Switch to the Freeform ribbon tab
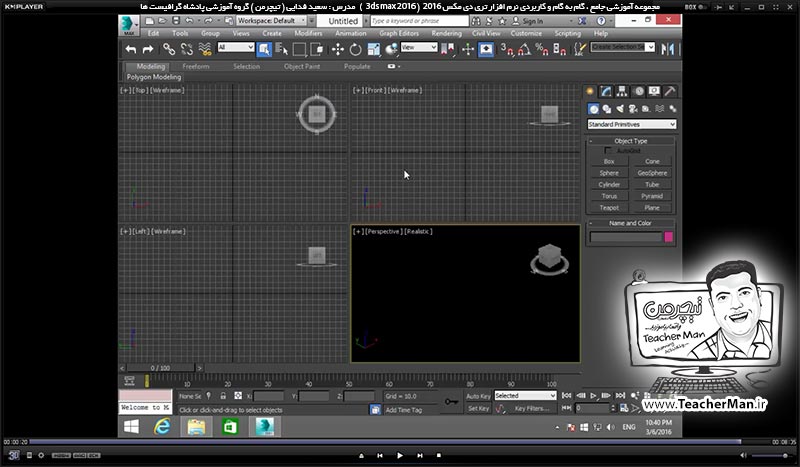Screen dimensions: 800x467 (x=196, y=66)
